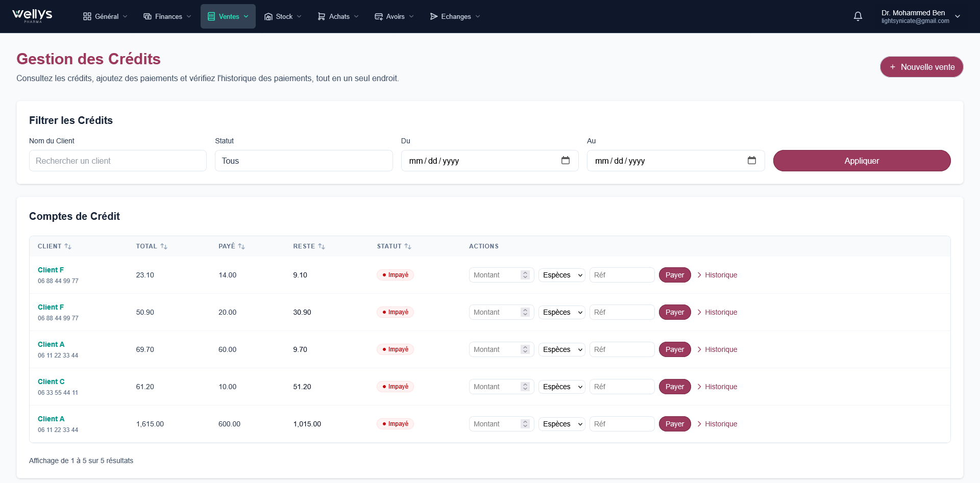Viewport: 980px width, 483px height.
Task: View Historique for the 1,615.00 credit
Action: (717, 424)
